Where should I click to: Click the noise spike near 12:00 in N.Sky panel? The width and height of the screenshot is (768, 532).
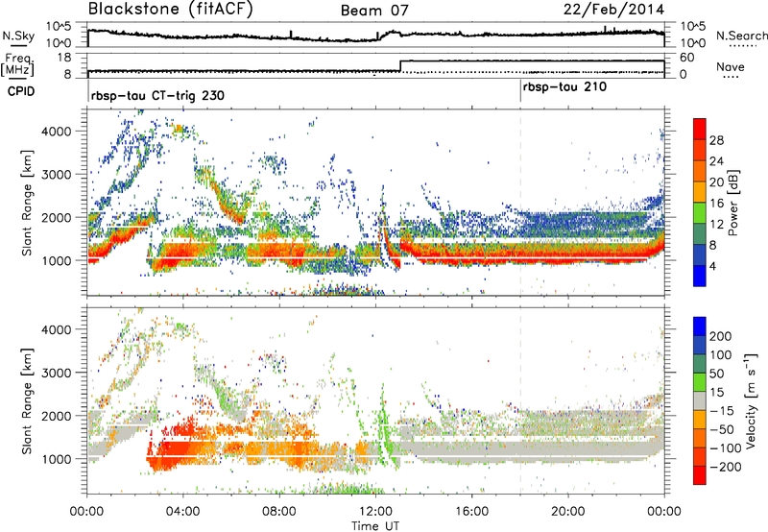click(377, 36)
